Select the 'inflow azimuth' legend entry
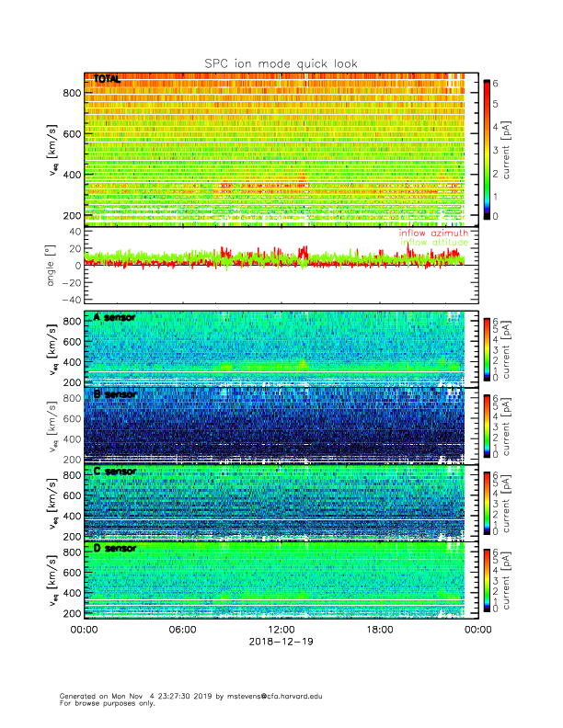 click(x=433, y=233)
